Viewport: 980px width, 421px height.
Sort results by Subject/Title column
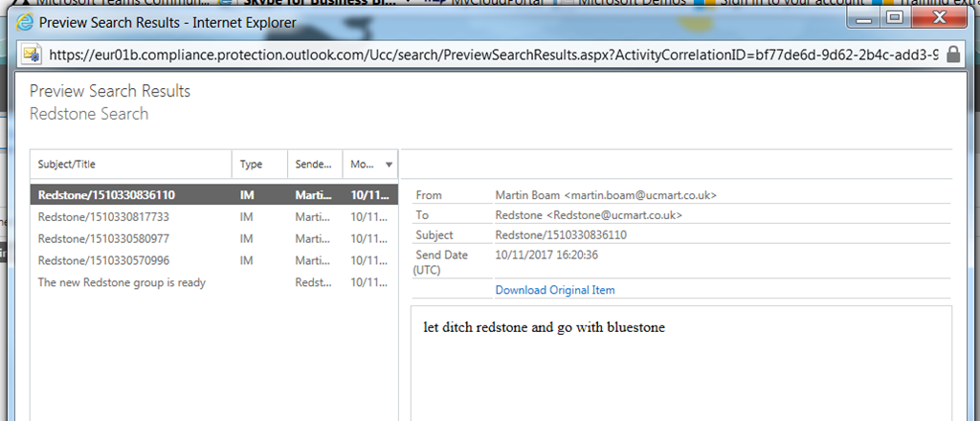(x=129, y=165)
